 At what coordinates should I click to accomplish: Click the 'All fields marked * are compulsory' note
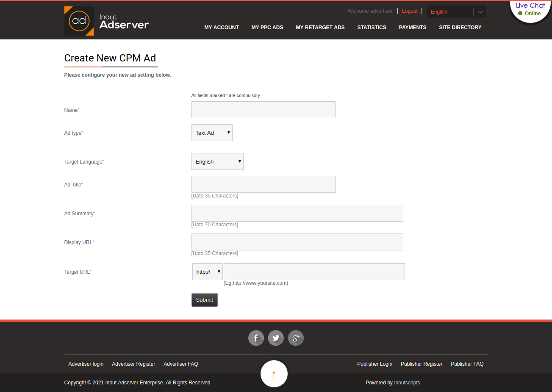click(x=226, y=95)
